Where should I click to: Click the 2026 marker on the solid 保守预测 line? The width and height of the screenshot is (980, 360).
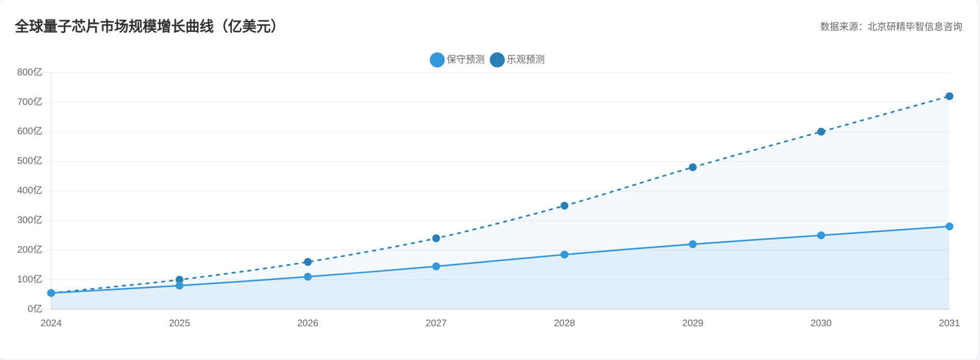(x=308, y=277)
